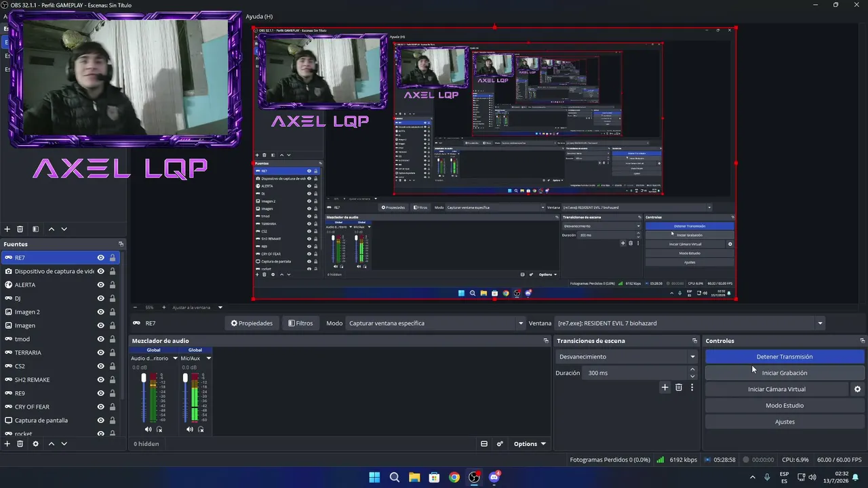Screen dimensions: 868x488
Task: Delete selected source with the sources panel trash icon
Action: [x=20, y=444]
